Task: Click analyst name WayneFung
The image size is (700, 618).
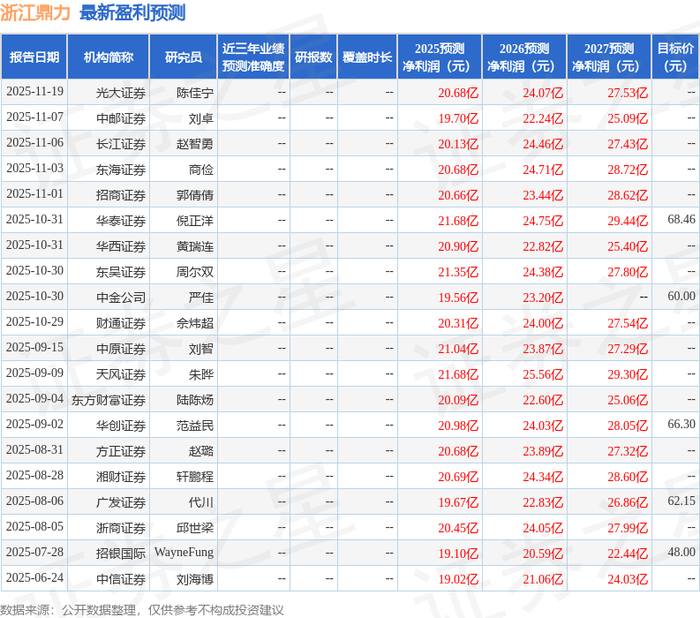Action: [184, 552]
